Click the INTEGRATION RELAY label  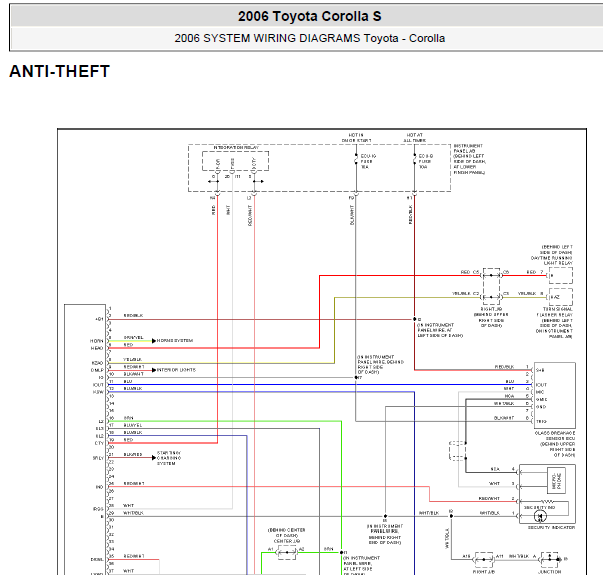click(236, 148)
